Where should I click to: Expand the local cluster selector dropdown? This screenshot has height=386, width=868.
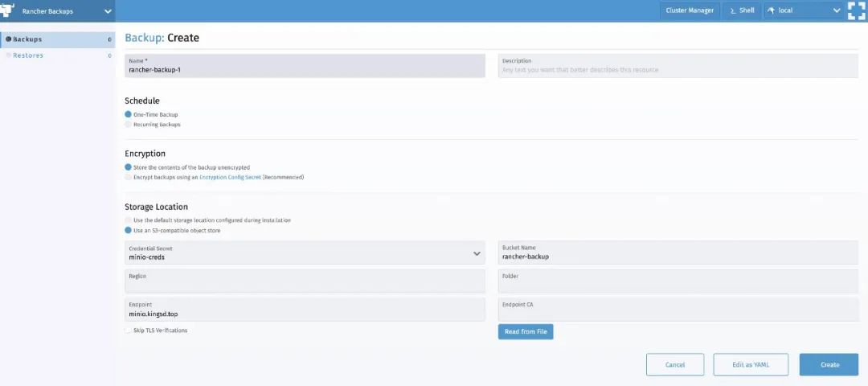pos(803,10)
